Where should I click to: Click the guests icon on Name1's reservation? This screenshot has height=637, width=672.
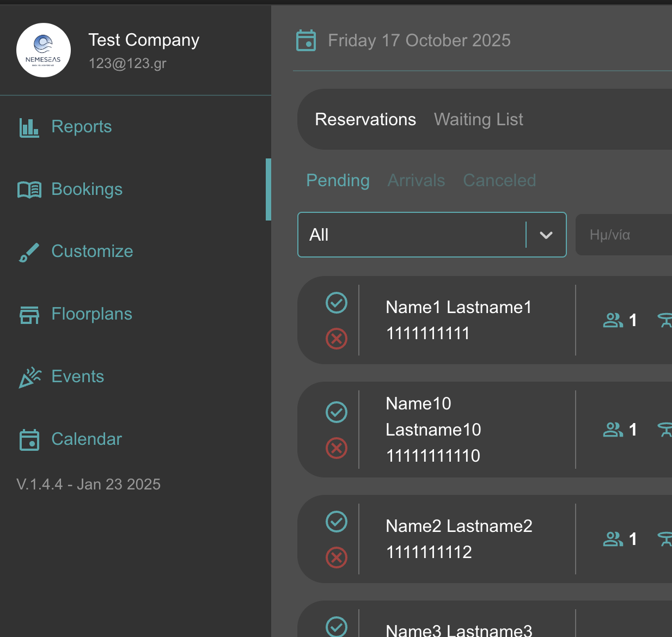613,320
